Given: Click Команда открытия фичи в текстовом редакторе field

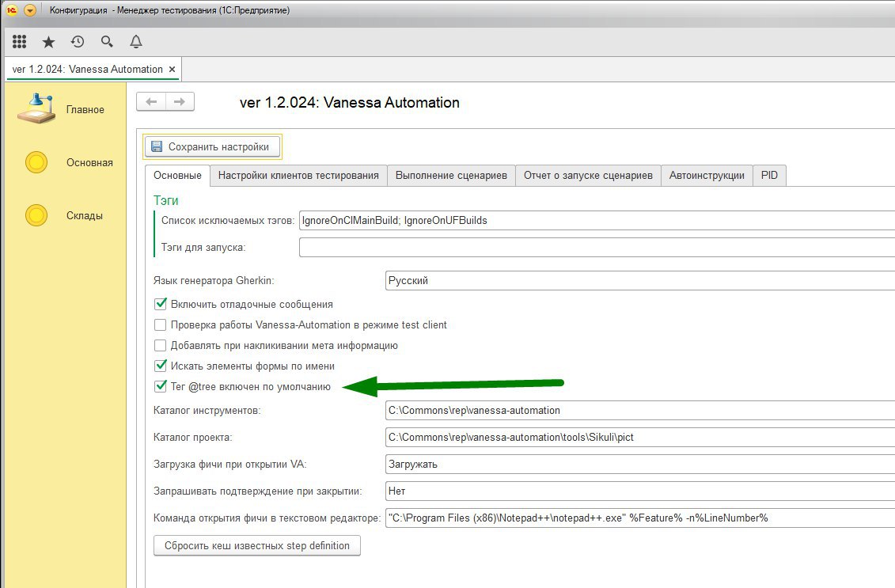Looking at the screenshot, I should click(640, 518).
